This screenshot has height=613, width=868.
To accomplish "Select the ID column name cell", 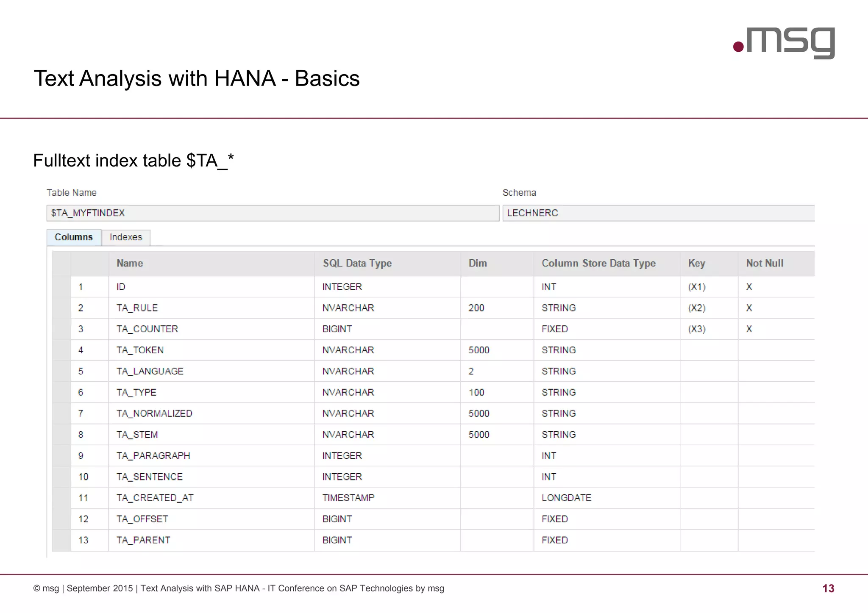I will (x=211, y=287).
